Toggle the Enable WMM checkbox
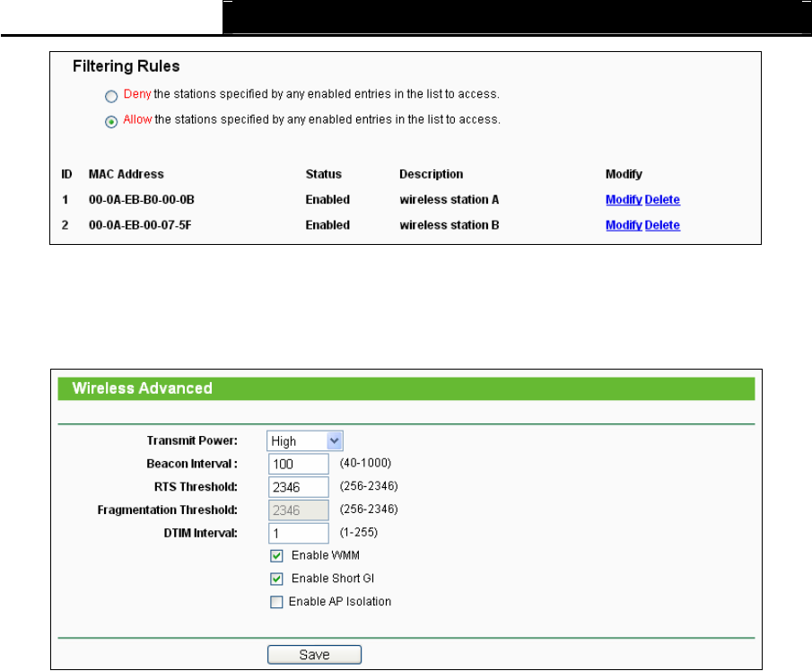The height and width of the screenshot is (671, 812). (x=276, y=556)
